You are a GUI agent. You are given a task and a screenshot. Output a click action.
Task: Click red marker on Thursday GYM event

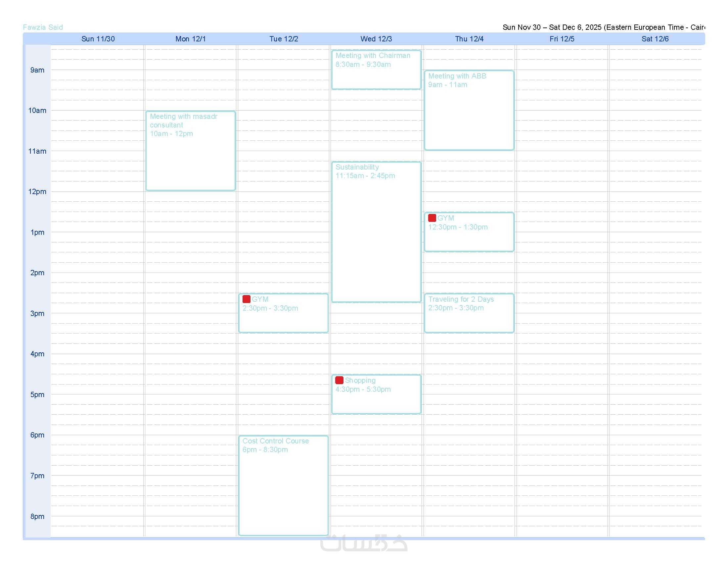432,218
